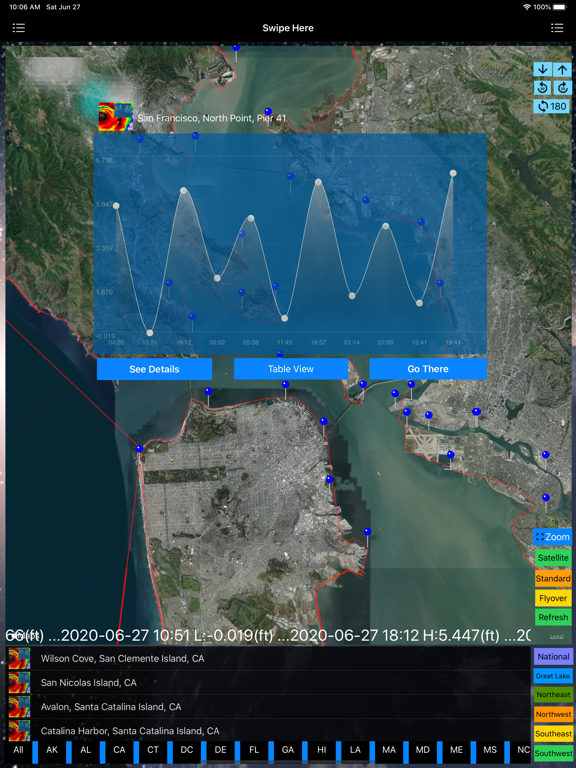576x768 pixels.
Task: Select the MD state tab
Action: pos(423,750)
